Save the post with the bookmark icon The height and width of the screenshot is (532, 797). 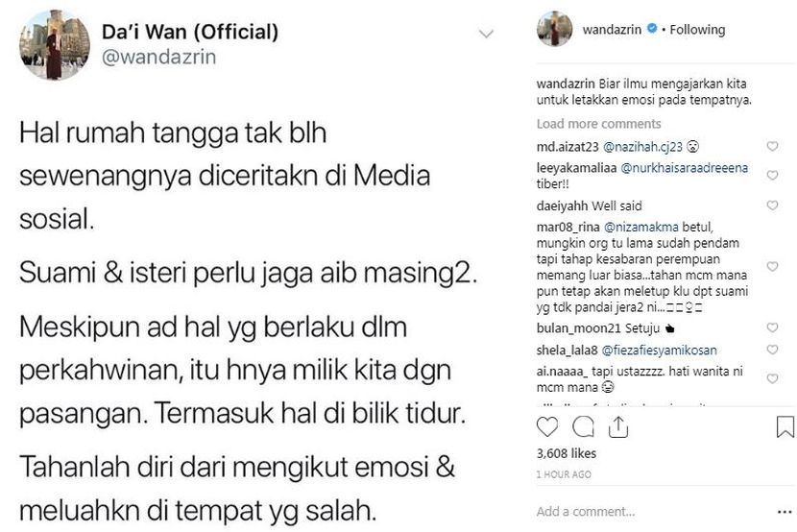click(785, 426)
